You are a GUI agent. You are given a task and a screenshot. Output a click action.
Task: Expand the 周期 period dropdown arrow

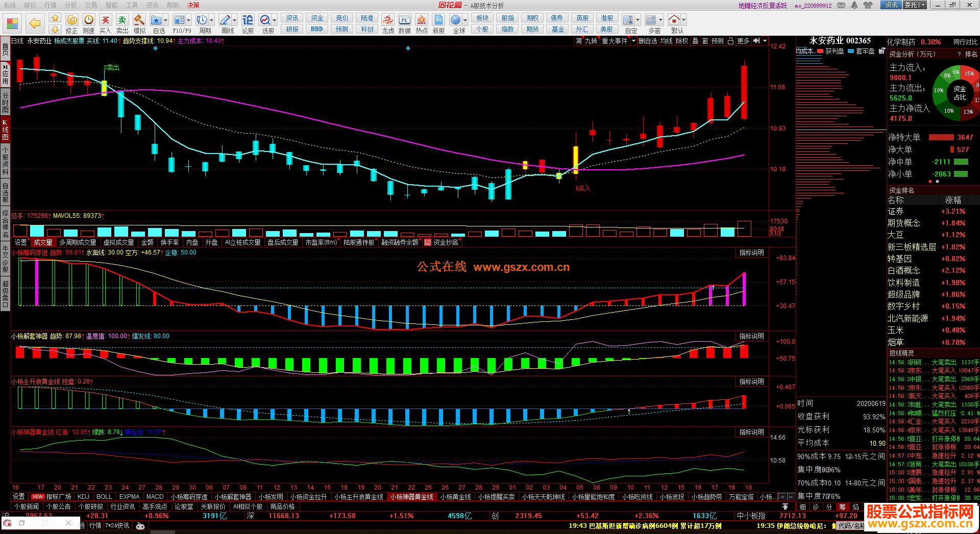click(x=212, y=20)
